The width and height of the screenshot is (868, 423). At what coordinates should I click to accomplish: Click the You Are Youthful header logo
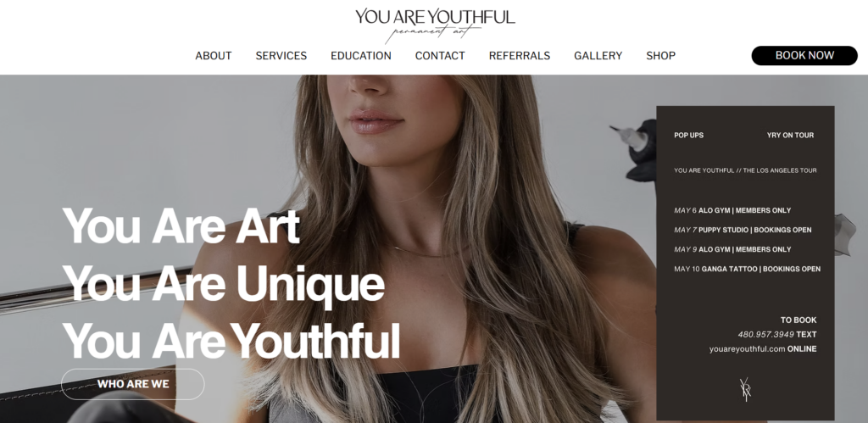pyautogui.click(x=435, y=25)
